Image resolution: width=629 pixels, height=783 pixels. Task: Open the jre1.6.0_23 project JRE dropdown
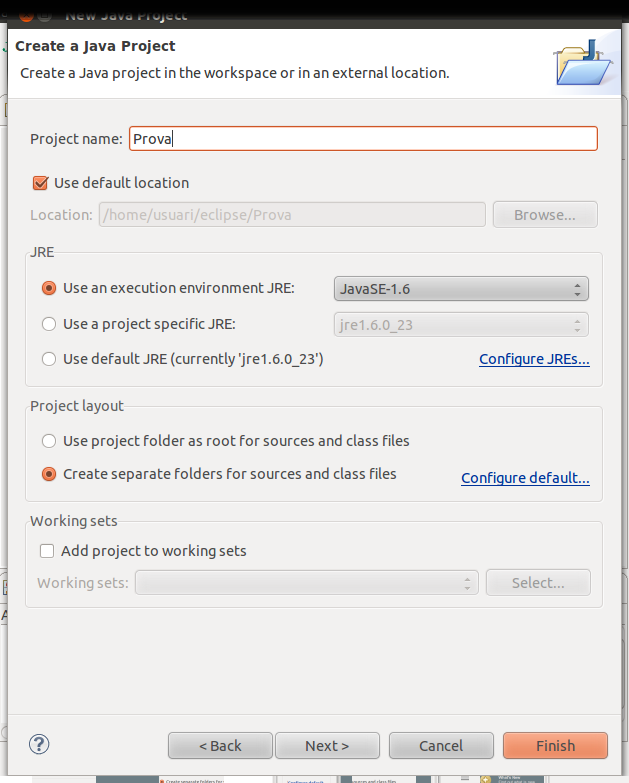[460, 325]
